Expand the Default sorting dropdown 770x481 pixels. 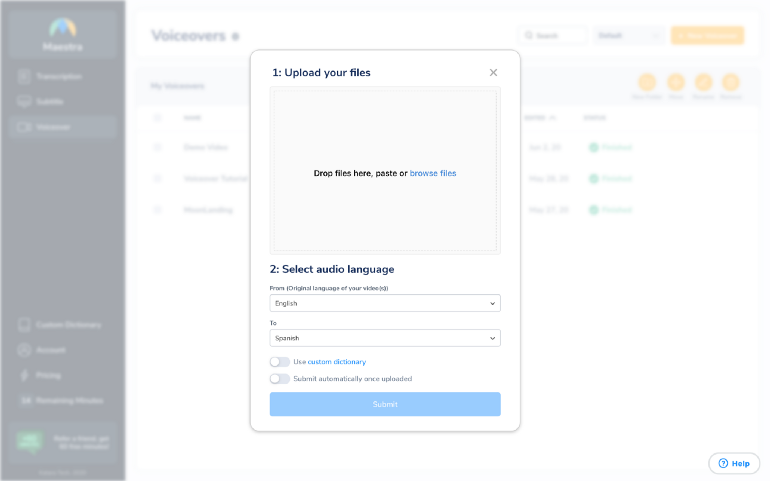click(x=629, y=35)
